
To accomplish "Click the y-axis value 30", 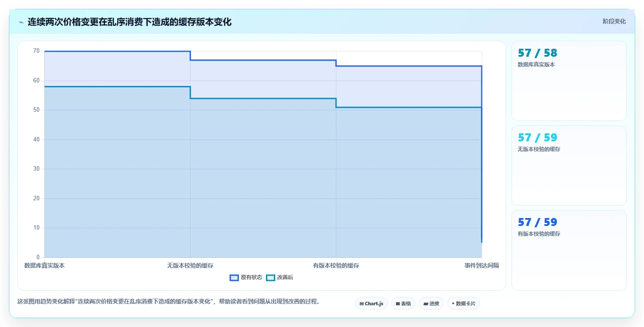I will (36, 169).
